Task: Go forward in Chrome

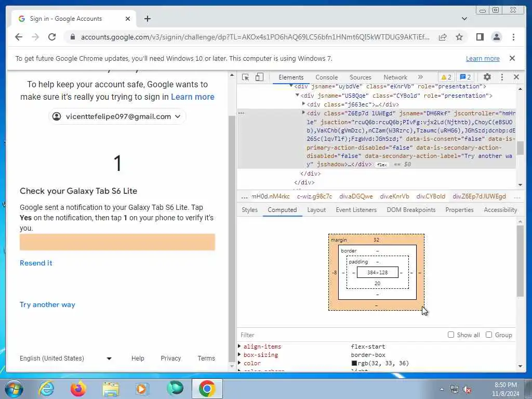Action: (x=35, y=37)
